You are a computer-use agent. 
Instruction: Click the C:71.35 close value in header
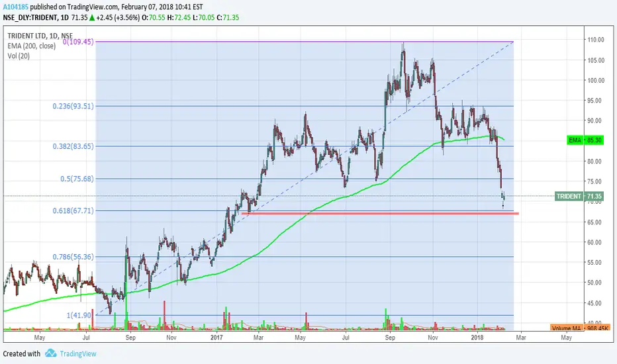[x=228, y=17]
